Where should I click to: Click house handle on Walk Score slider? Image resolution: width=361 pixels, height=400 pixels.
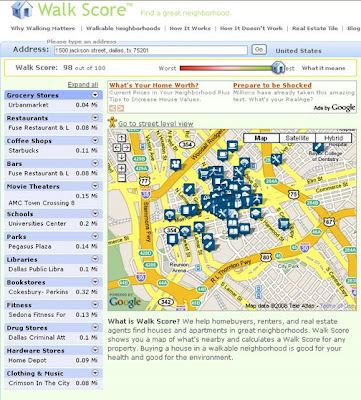278,67
